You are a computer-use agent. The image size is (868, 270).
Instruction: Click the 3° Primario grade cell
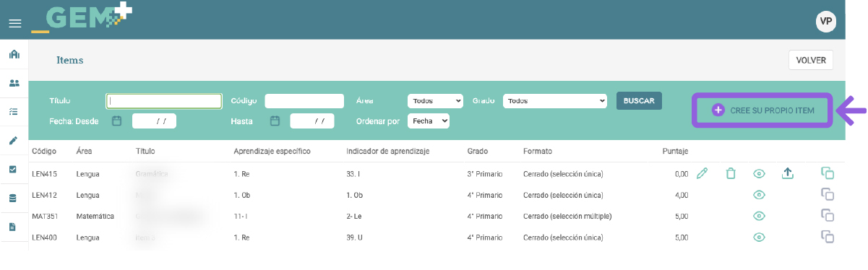[485, 174]
